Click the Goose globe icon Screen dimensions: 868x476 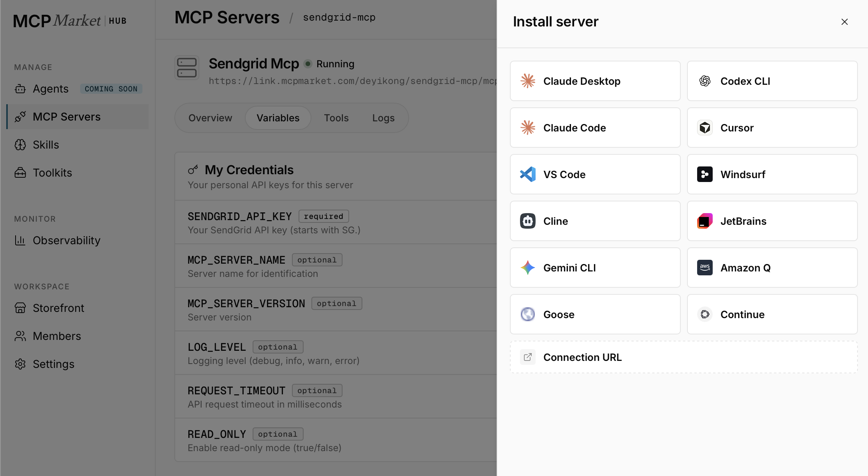[x=528, y=314]
